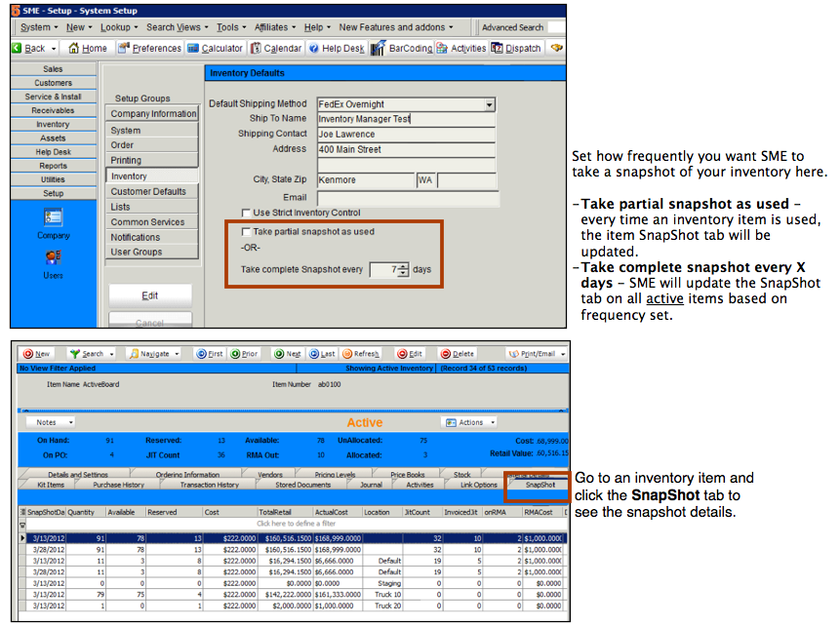Open the Calendar from the toolbar
Viewport: 840px width, 627px height.
276,48
